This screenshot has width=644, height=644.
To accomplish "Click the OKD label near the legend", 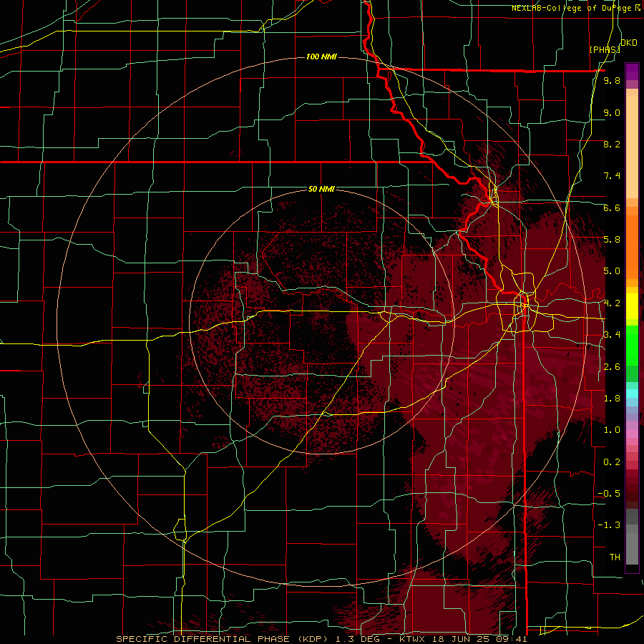I will tap(628, 43).
